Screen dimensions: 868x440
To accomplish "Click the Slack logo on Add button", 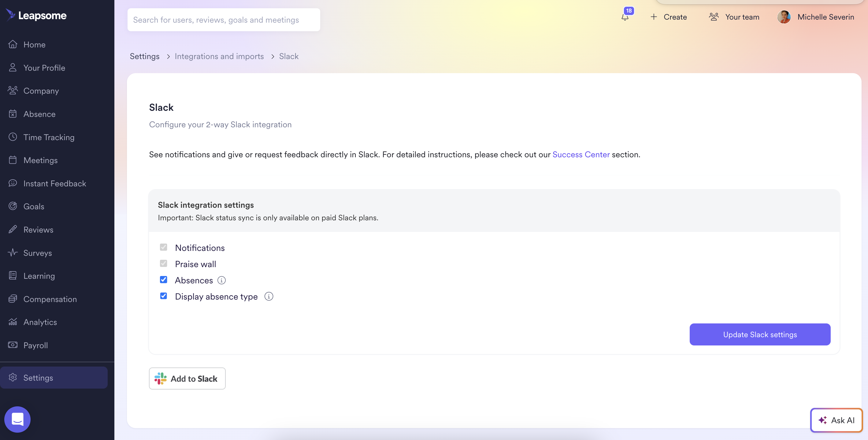I will pyautogui.click(x=160, y=378).
